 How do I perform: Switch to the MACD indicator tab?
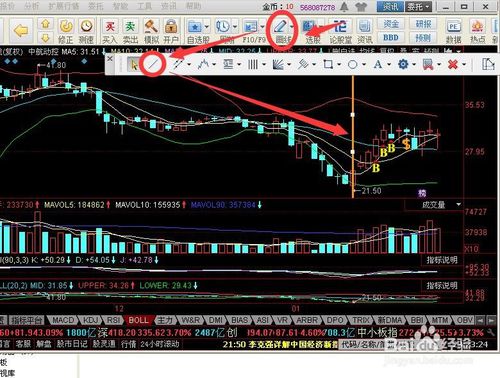click(x=63, y=320)
